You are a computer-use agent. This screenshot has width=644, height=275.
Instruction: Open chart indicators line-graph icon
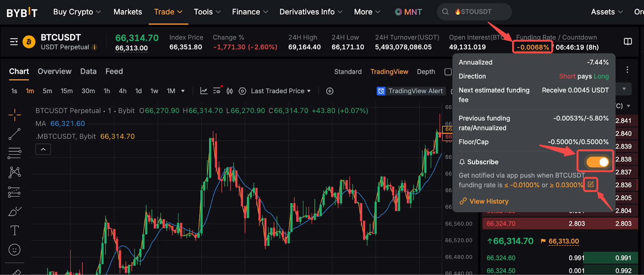(x=204, y=91)
